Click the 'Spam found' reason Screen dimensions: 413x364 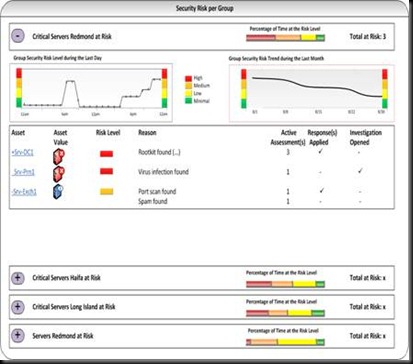[x=153, y=201]
